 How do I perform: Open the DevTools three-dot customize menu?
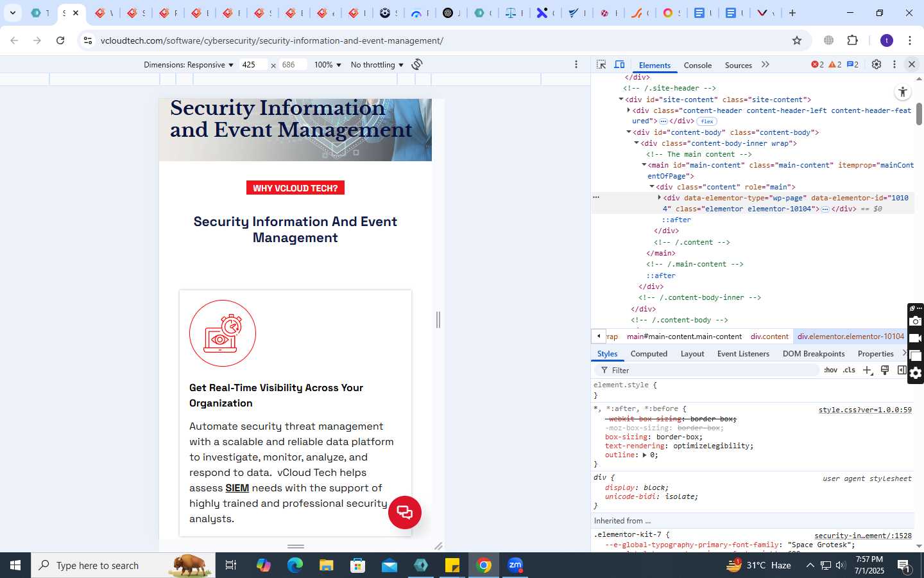point(894,64)
